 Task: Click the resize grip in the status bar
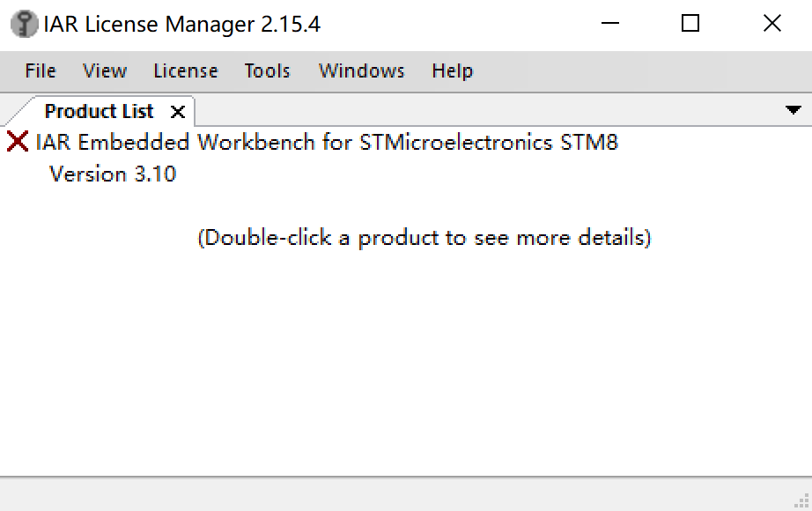[801, 500]
